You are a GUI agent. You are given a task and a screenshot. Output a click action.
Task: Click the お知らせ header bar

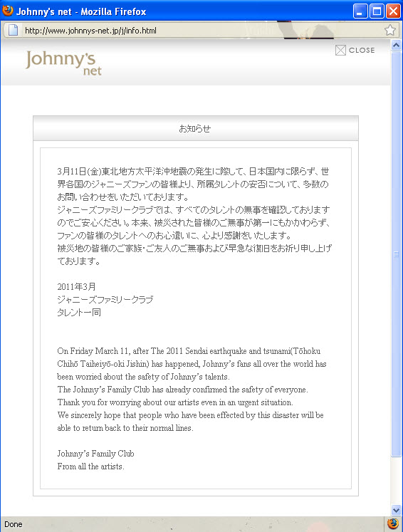click(x=195, y=128)
